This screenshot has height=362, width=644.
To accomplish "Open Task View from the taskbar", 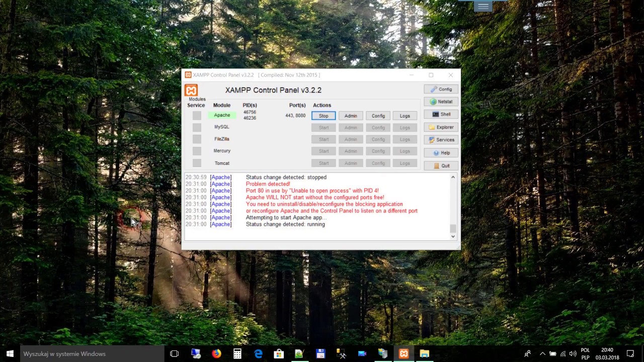I will coord(174,354).
